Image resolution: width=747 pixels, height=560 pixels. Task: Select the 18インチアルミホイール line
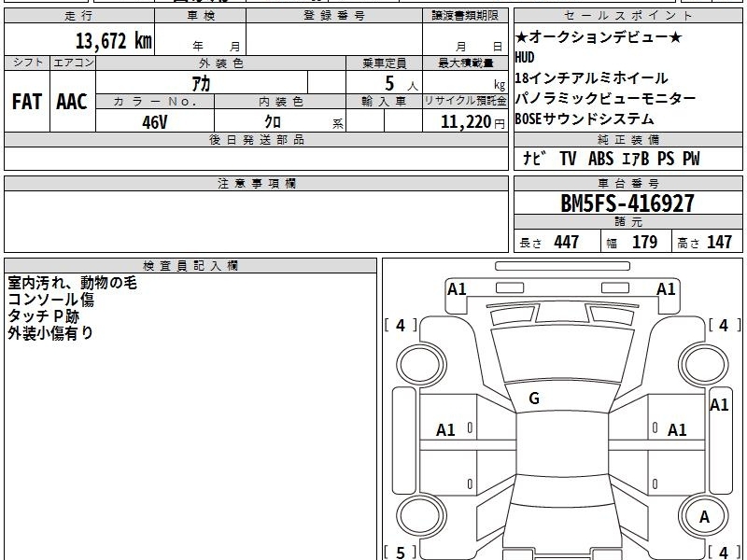[591, 78]
